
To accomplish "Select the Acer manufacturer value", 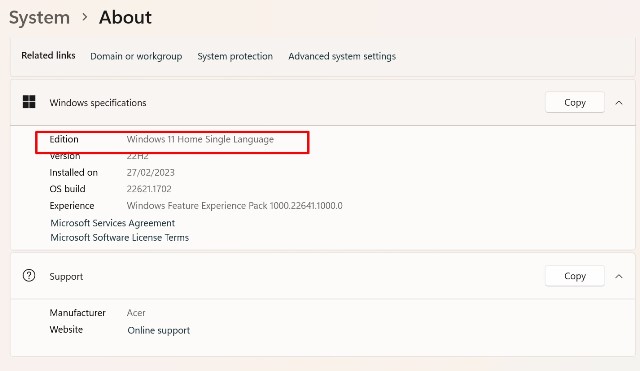I will pyautogui.click(x=136, y=313).
